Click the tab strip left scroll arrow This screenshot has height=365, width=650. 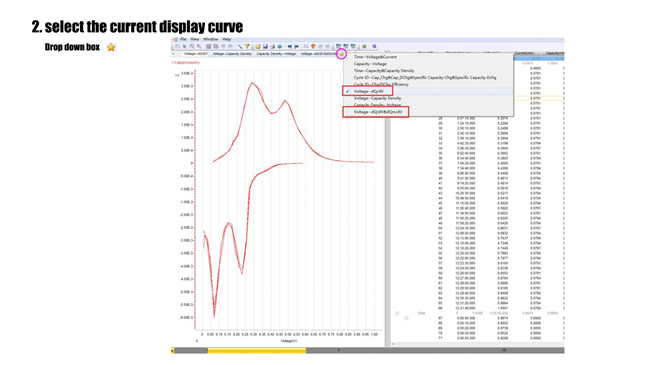[x=173, y=54]
